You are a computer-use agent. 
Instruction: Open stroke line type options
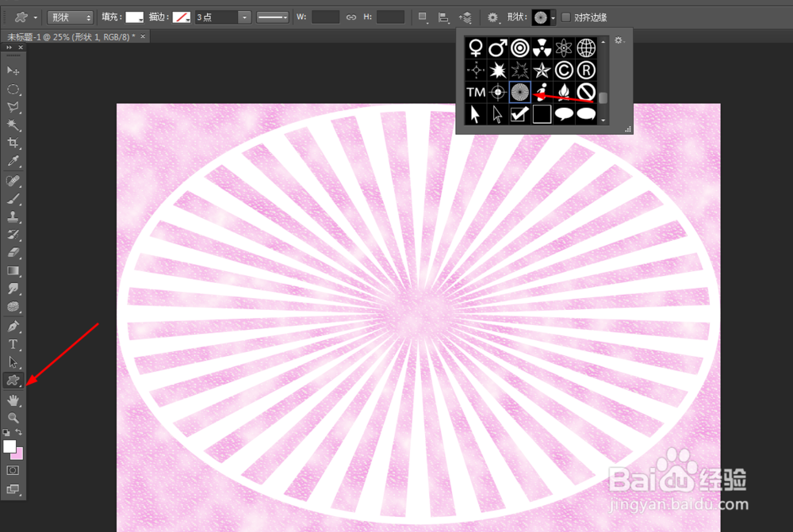(273, 17)
